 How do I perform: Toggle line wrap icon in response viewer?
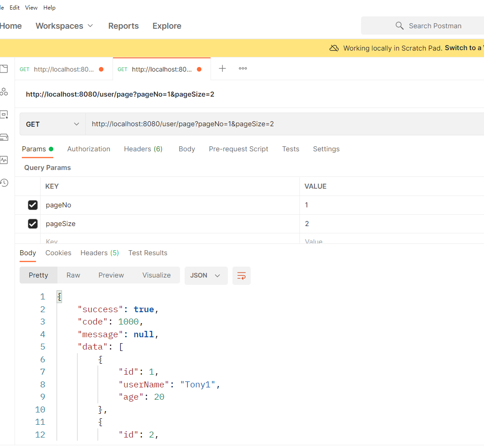click(242, 276)
